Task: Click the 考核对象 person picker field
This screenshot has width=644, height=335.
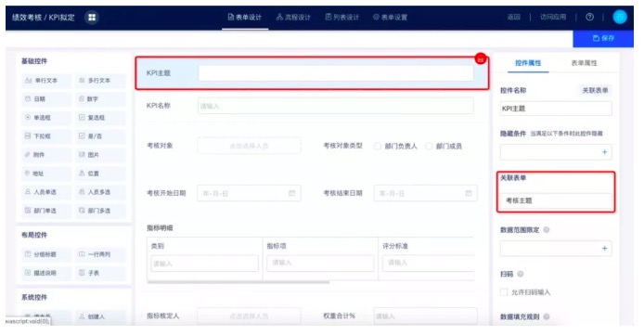Action: click(x=249, y=146)
